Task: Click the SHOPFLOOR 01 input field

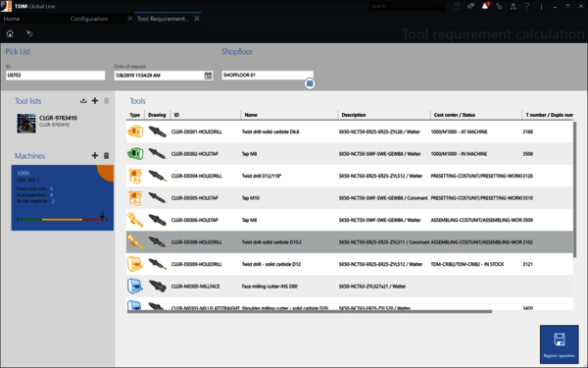Action: point(268,76)
